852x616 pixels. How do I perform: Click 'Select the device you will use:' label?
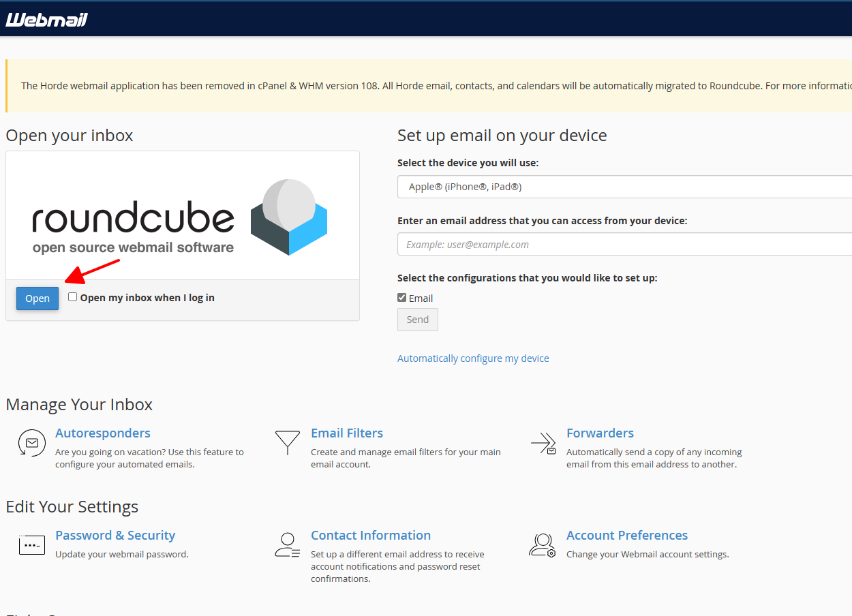(468, 163)
